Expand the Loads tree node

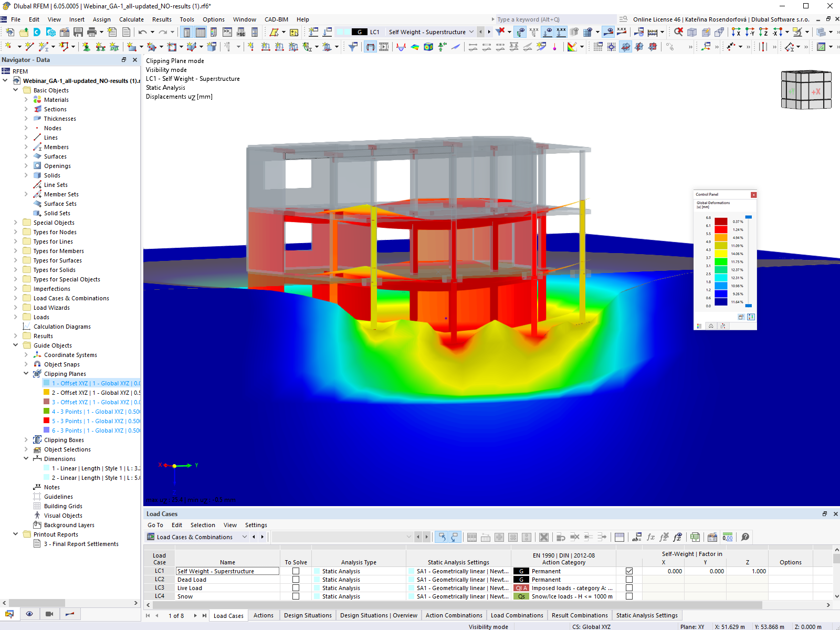pos(16,317)
